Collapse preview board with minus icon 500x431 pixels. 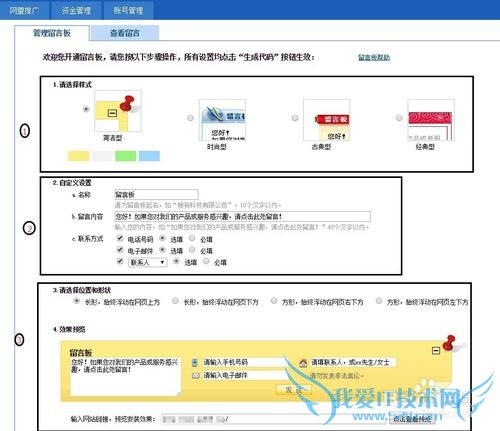[436, 351]
